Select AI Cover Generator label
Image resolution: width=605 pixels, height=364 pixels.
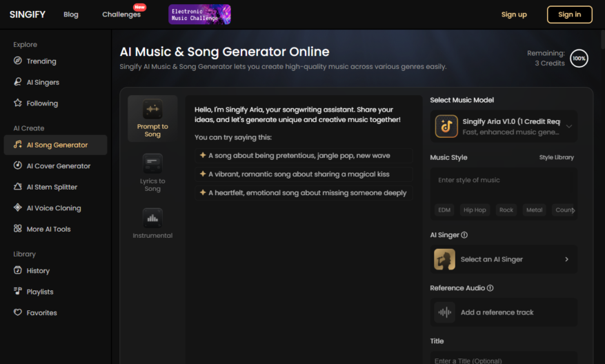click(x=58, y=166)
